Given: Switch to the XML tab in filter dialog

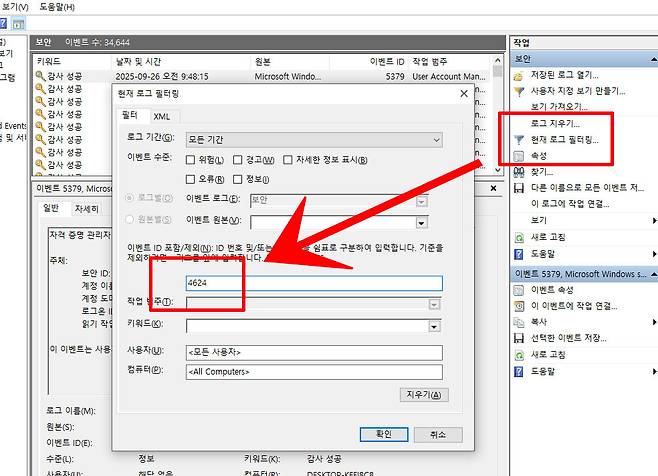Looking at the screenshot, I should coord(161,116).
